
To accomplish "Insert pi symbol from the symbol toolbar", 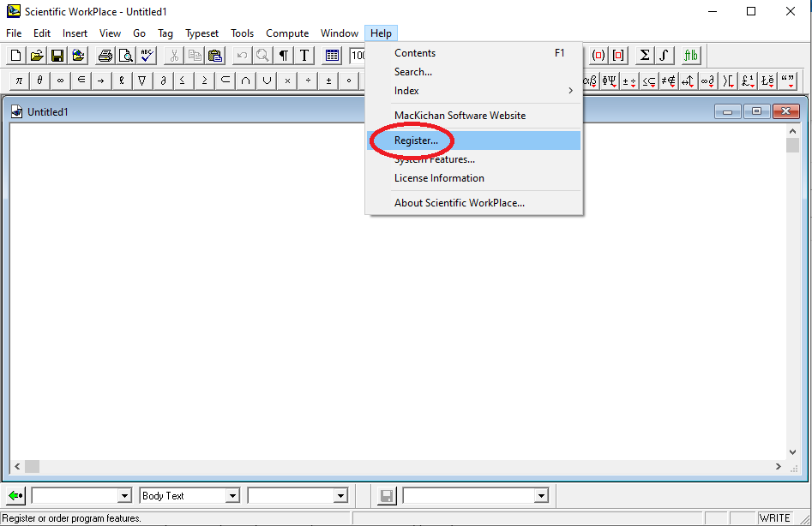I will [x=19, y=81].
